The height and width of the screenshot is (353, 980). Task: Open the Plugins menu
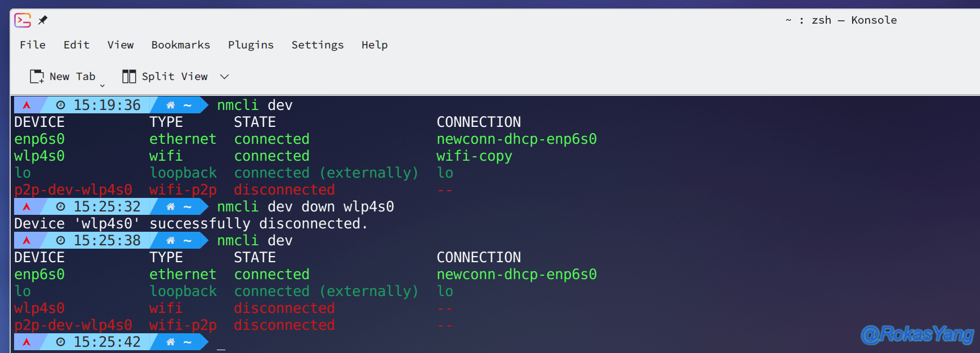pyautogui.click(x=251, y=45)
